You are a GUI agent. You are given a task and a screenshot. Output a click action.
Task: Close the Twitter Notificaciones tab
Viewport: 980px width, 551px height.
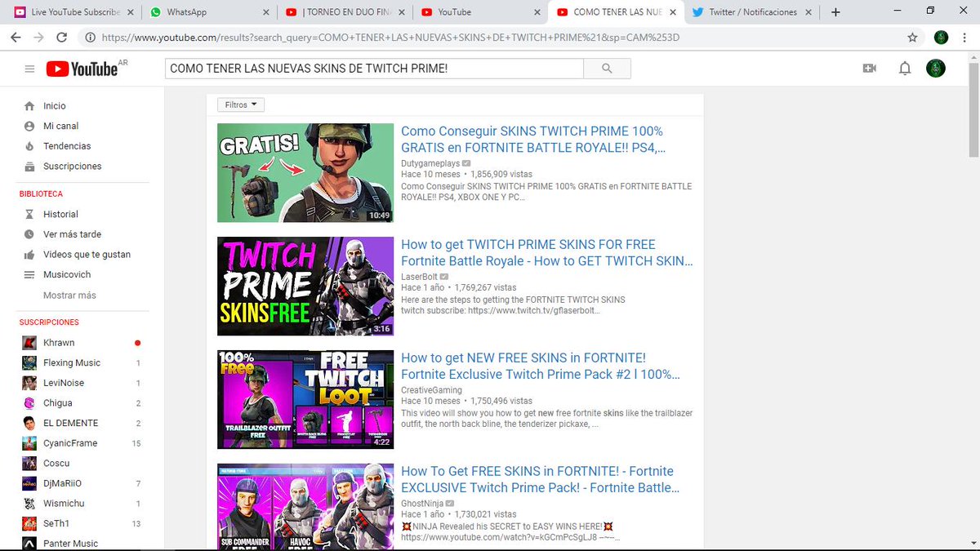tap(808, 12)
